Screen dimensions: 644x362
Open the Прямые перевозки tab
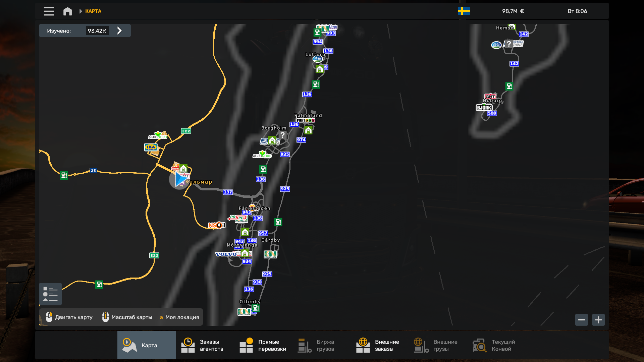(x=263, y=345)
